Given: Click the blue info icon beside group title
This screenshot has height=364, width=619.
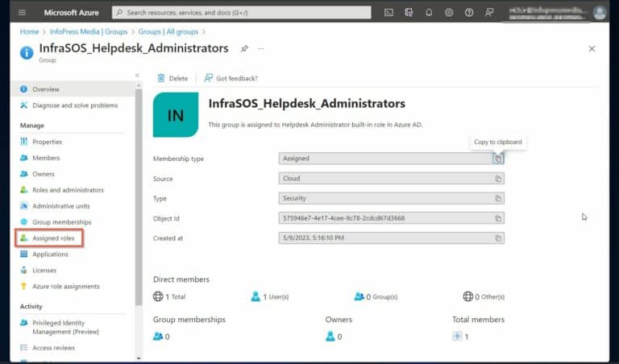Looking at the screenshot, I should point(27,52).
